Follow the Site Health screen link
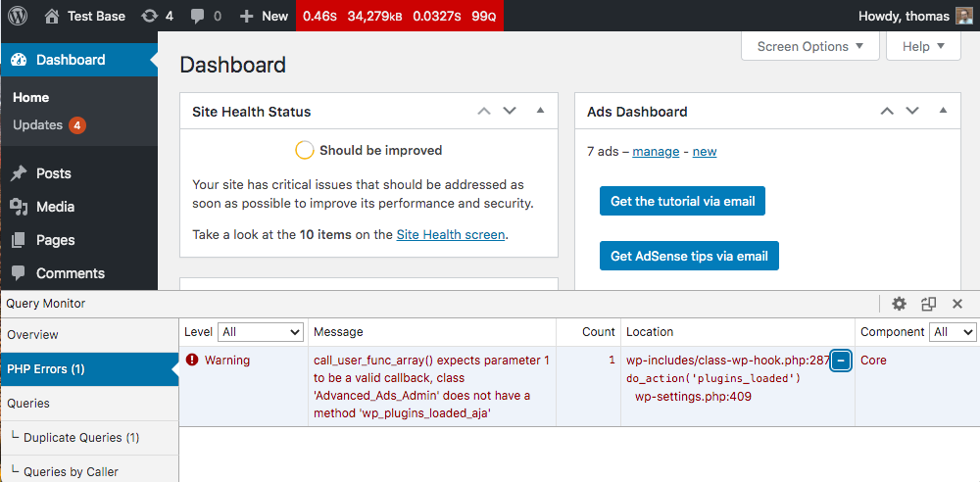Image resolution: width=980 pixels, height=482 pixels. 451,234
